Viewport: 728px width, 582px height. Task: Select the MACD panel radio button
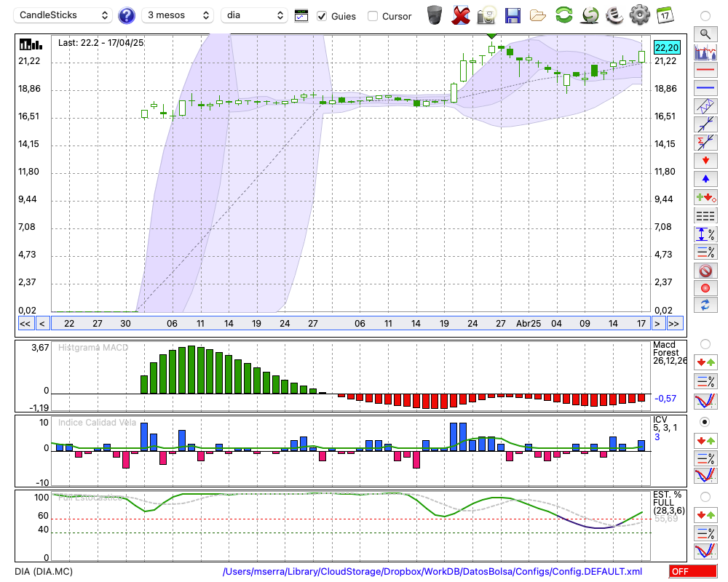point(705,344)
